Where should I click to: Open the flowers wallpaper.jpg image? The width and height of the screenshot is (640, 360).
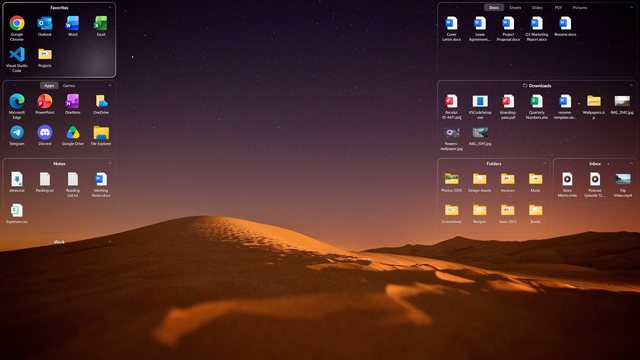[x=451, y=133]
